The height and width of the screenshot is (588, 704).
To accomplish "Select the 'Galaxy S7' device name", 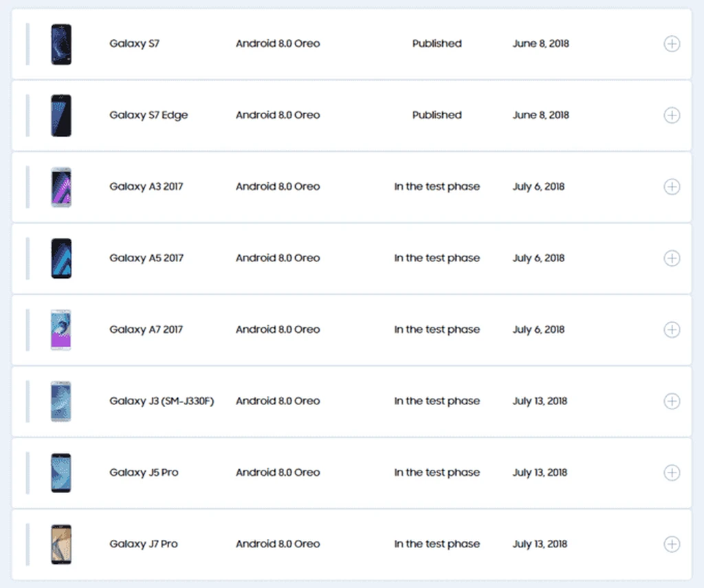I will click(134, 43).
